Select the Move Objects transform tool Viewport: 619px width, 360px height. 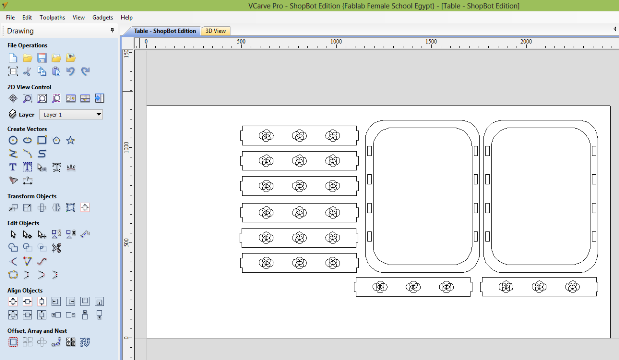coord(13,207)
